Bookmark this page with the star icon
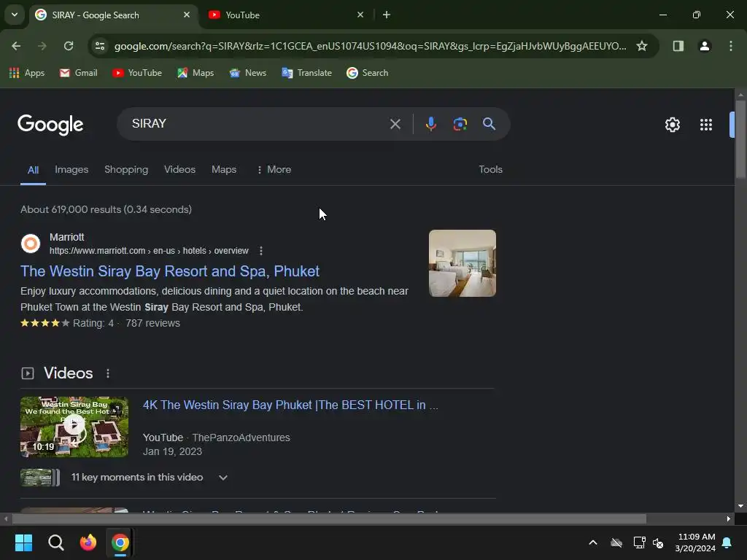Image resolution: width=747 pixels, height=560 pixels. click(642, 46)
